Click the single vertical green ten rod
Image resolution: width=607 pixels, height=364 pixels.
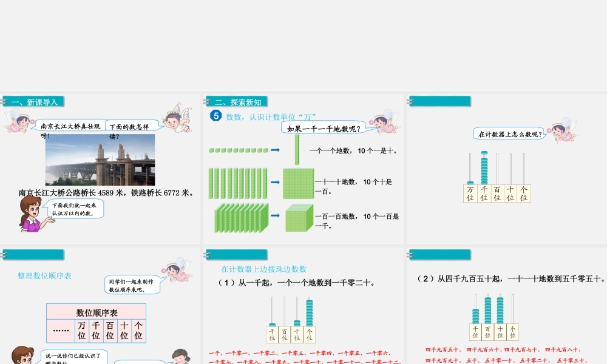pos(297,150)
